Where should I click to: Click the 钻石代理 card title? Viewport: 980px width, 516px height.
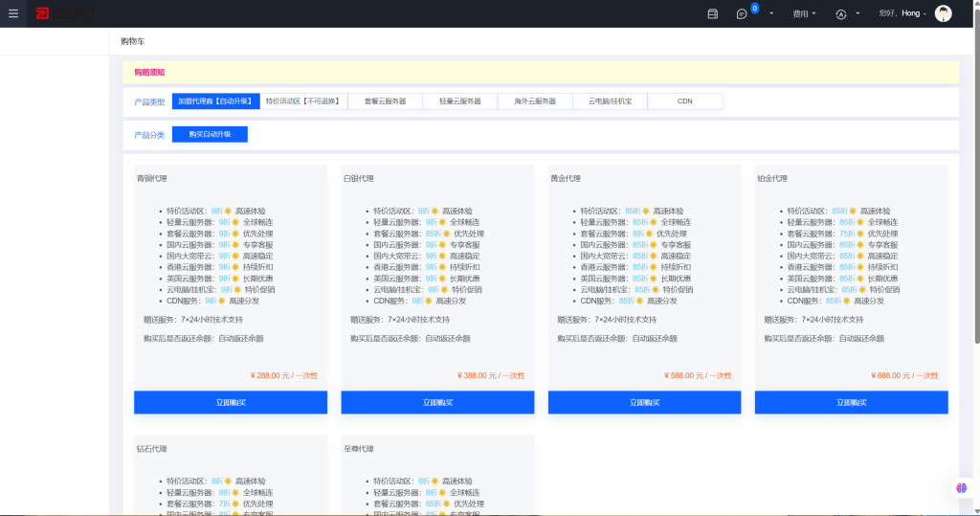152,449
